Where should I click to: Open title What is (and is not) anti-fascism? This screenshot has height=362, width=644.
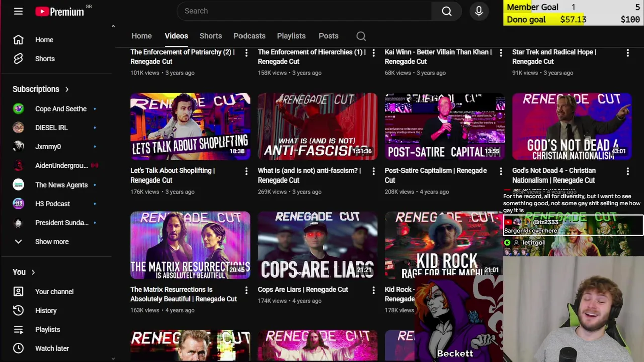click(309, 175)
